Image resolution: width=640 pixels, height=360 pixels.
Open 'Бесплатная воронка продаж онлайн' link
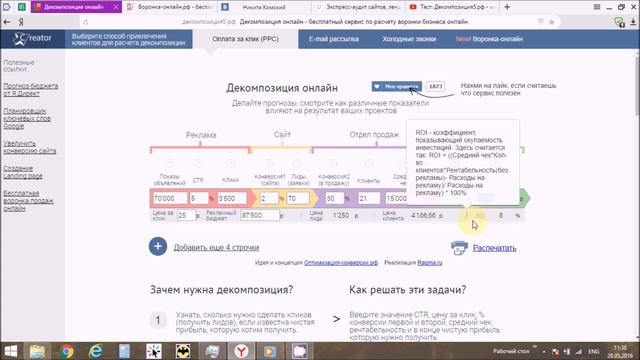29,200
